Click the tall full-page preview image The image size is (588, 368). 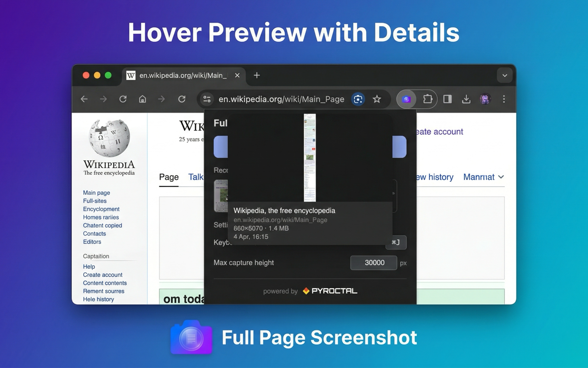tap(310, 158)
